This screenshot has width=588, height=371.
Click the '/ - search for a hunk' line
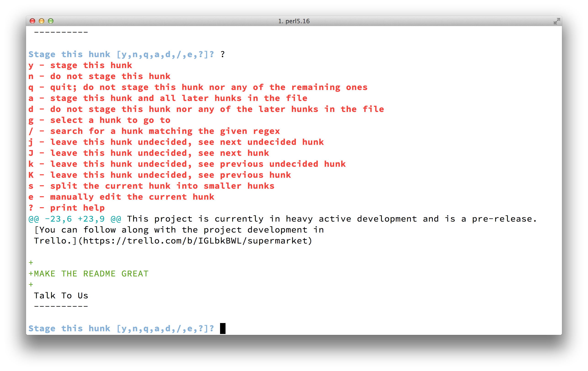tap(154, 131)
